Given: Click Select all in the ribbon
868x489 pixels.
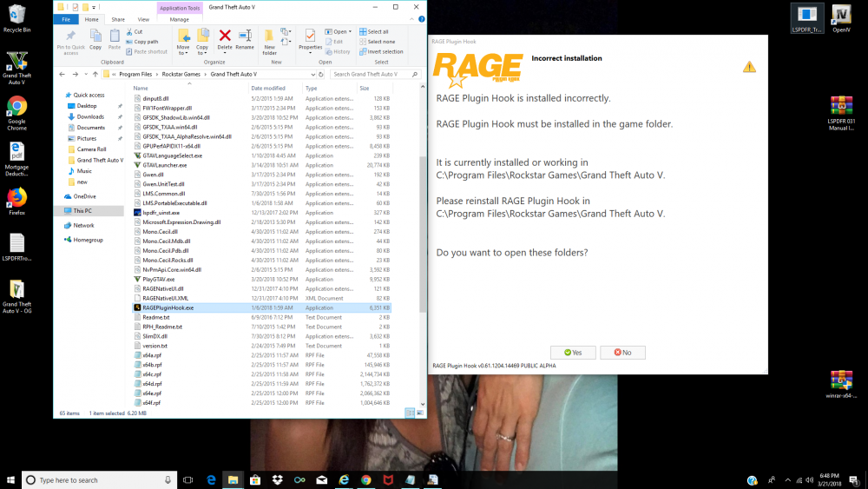Looking at the screenshot, I should tap(373, 32).
